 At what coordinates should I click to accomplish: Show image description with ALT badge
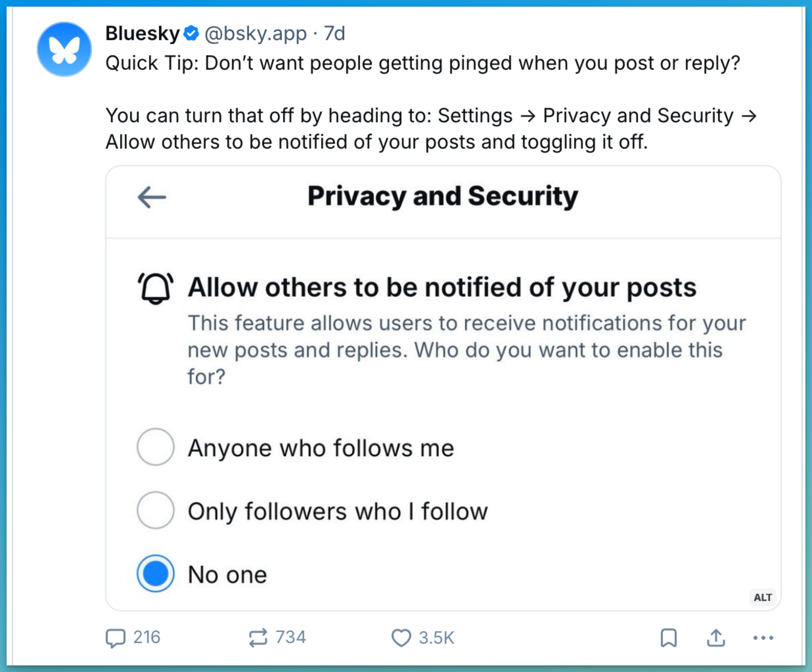tap(763, 598)
